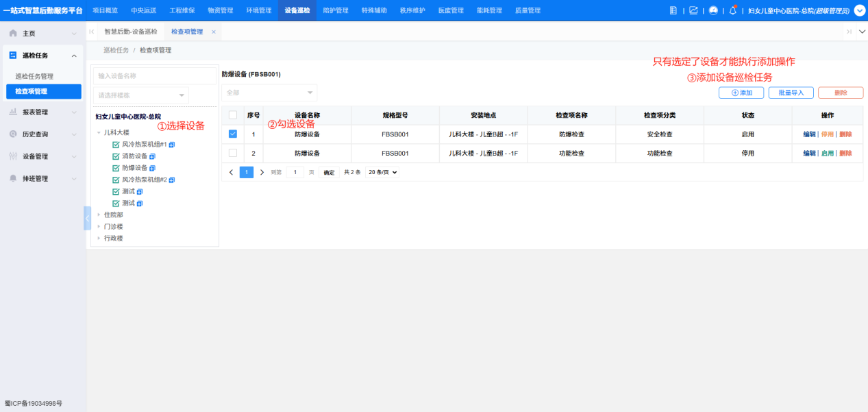Viewport: 868px width, 412px height.
Task: Click the blue plus icon next to 风冷热泵机组#2
Action: pos(172,180)
